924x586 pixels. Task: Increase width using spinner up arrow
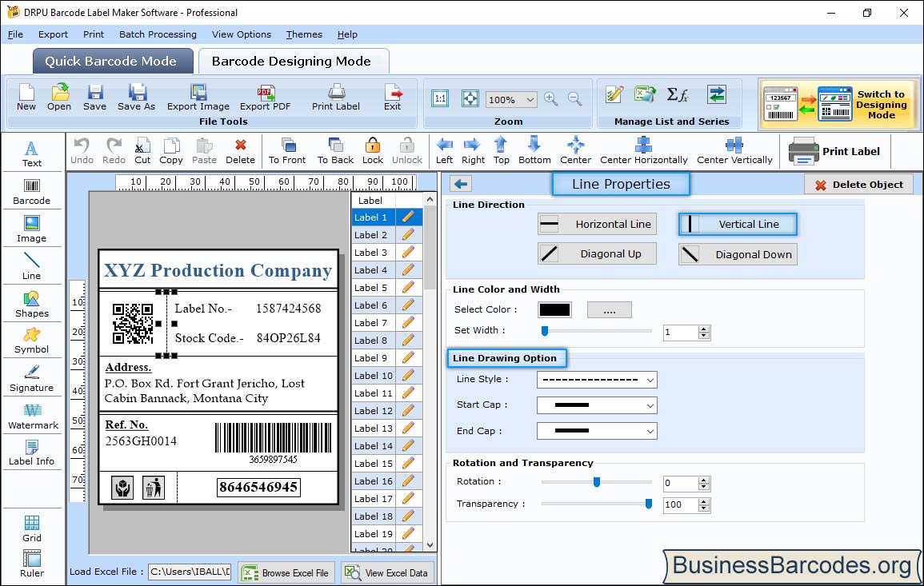point(704,329)
